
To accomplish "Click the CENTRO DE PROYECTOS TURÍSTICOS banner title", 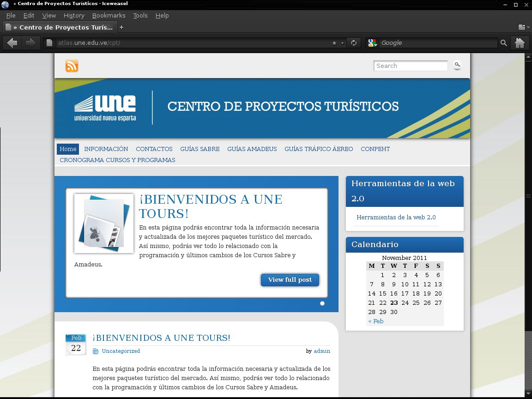I will click(x=283, y=107).
